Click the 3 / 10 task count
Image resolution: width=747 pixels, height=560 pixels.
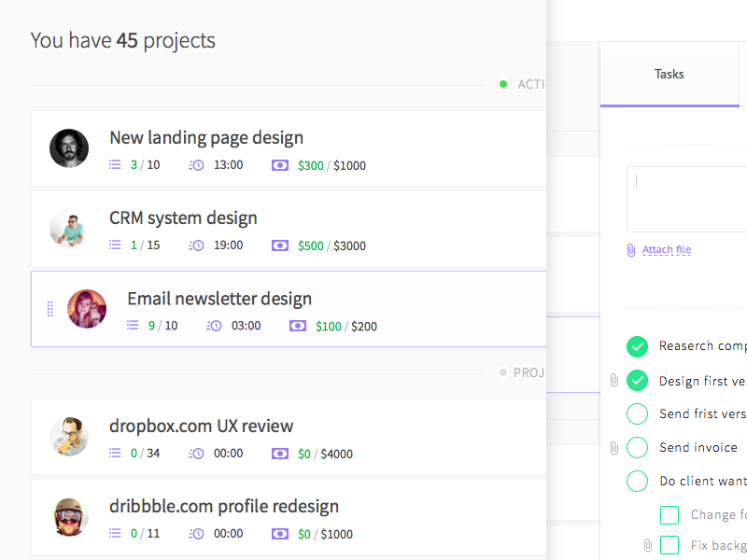(146, 165)
